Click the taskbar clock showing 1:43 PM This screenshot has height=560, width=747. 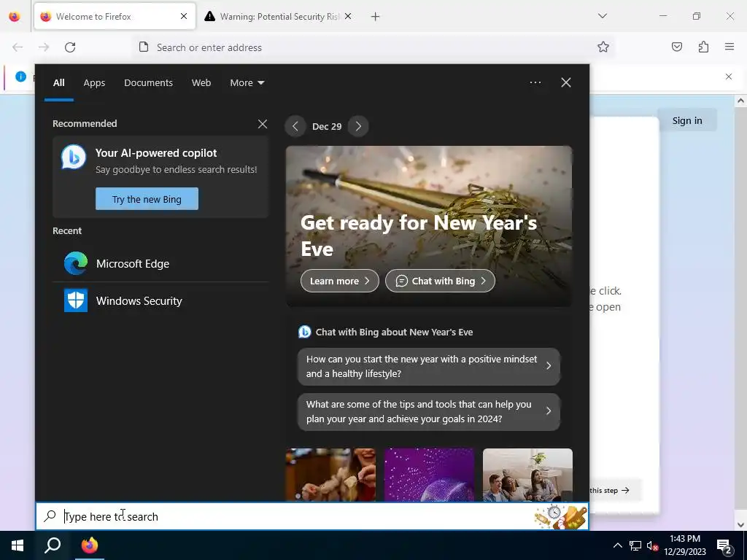(684, 545)
